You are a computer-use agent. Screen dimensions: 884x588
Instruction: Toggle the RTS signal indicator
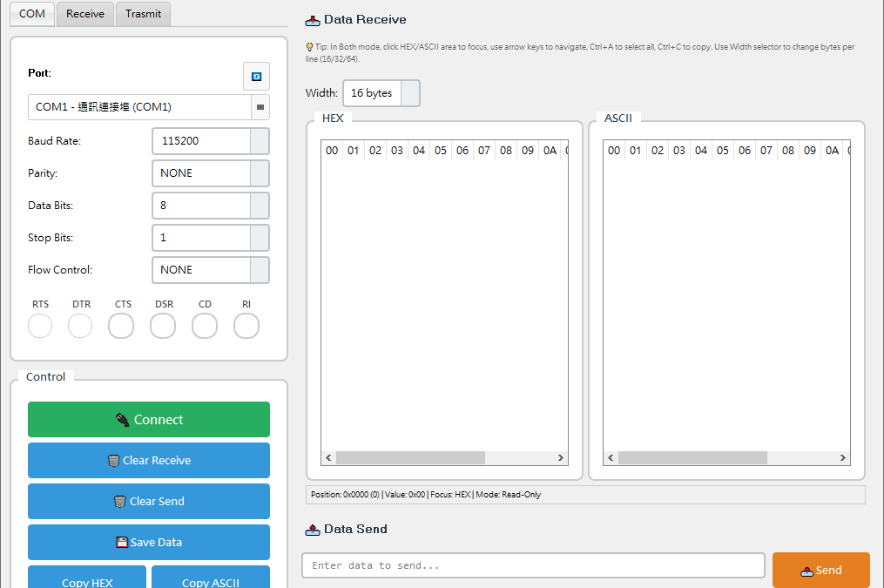tap(40, 326)
